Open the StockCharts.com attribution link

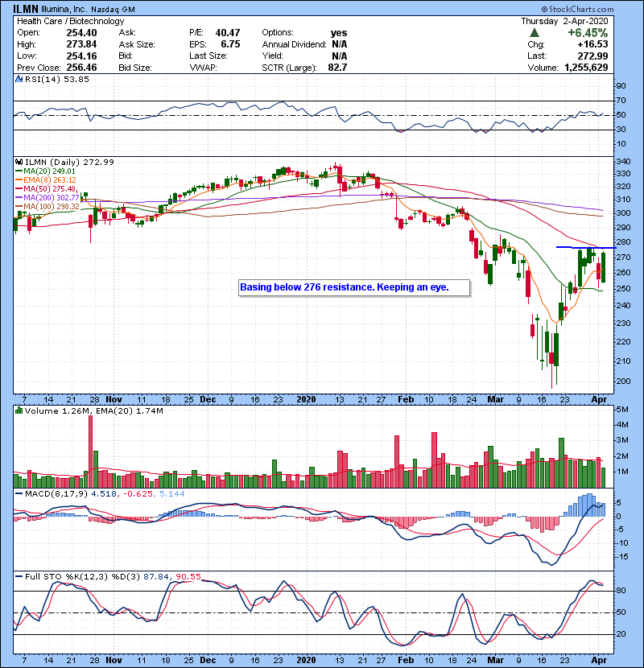tap(577, 9)
